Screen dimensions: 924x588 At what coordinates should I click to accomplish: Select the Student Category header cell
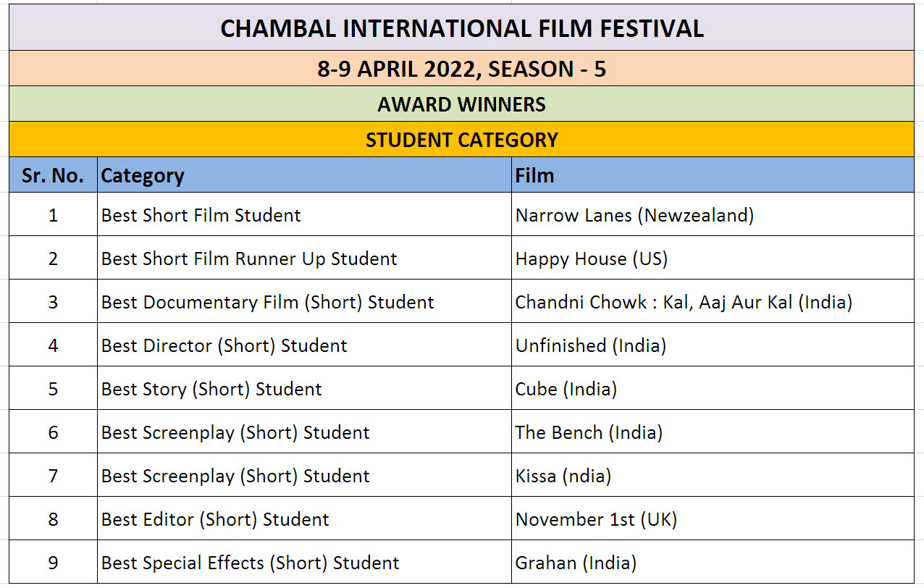coord(461,139)
